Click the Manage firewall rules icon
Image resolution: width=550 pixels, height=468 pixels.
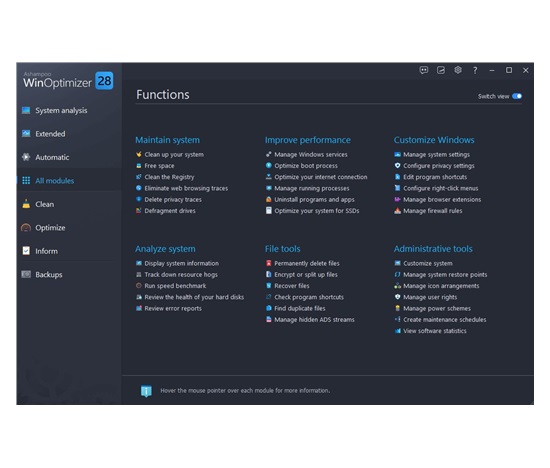(397, 210)
